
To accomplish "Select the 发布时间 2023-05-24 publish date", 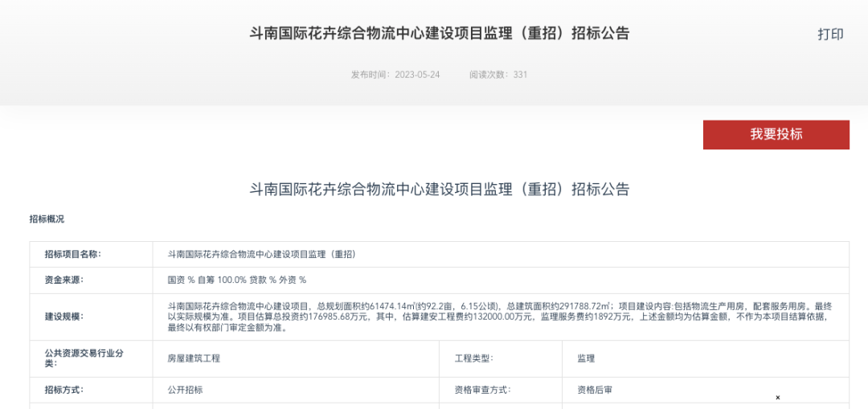I will point(395,75).
